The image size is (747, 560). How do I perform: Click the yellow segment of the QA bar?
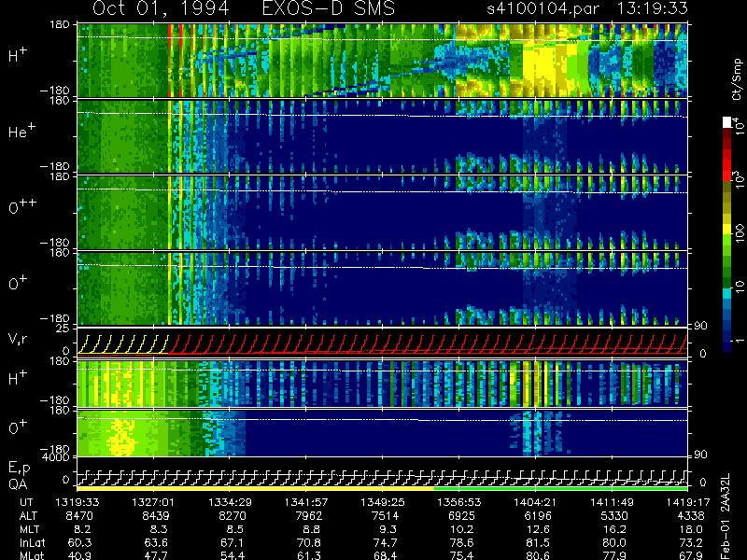[255, 488]
